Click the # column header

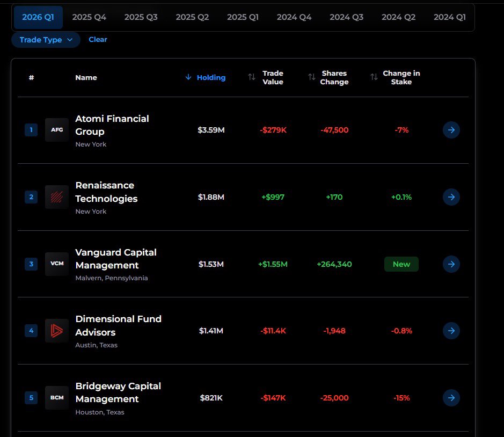(x=31, y=77)
